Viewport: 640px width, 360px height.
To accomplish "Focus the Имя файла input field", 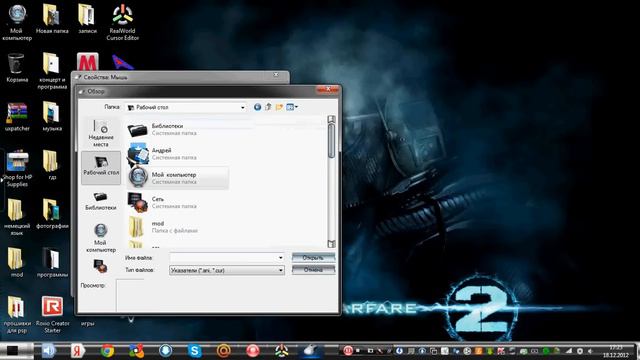I will click(223, 258).
